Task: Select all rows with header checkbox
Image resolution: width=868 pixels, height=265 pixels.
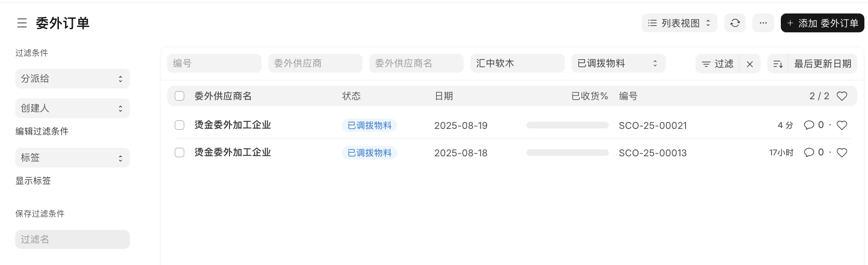Action: pyautogui.click(x=180, y=96)
